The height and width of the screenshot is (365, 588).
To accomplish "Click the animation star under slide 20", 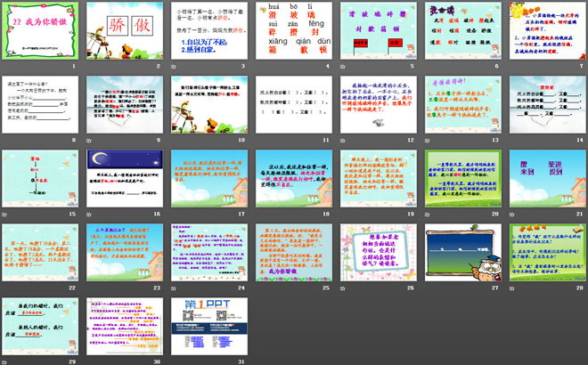I will tap(428, 215).
